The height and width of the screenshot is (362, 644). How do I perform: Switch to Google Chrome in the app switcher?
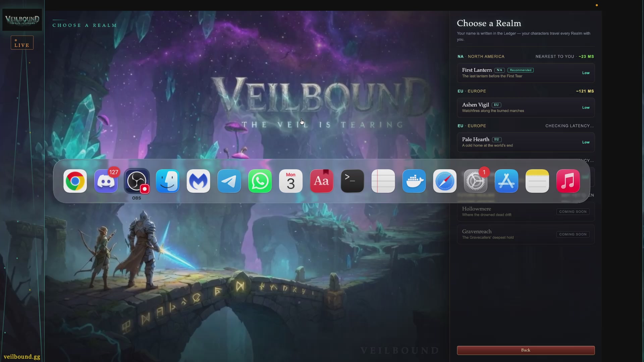point(75,181)
